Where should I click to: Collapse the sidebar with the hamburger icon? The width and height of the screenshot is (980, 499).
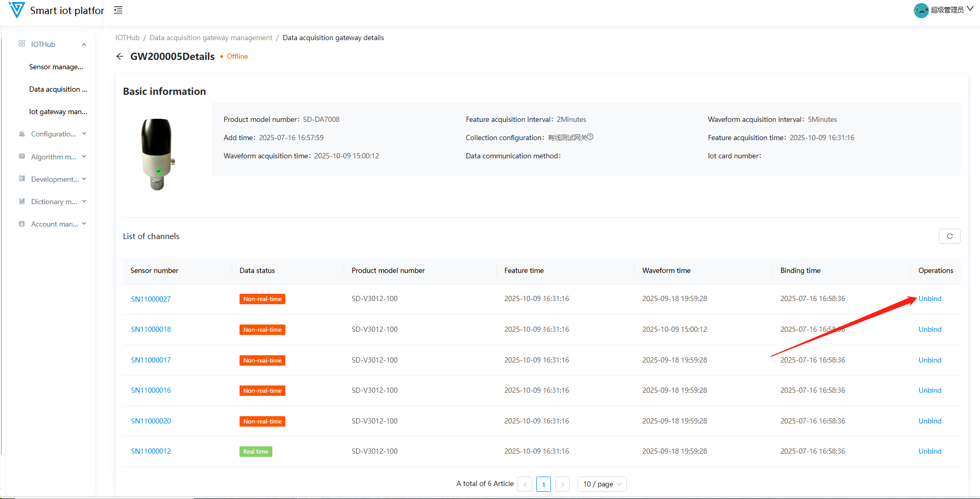(x=118, y=10)
